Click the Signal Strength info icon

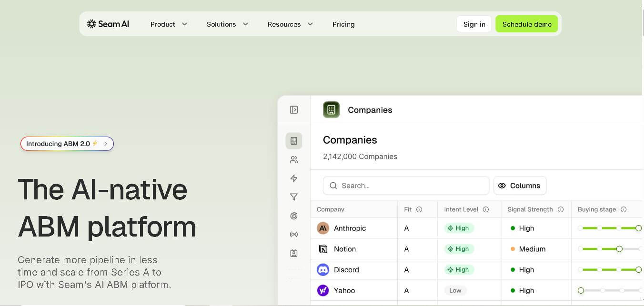tap(561, 209)
